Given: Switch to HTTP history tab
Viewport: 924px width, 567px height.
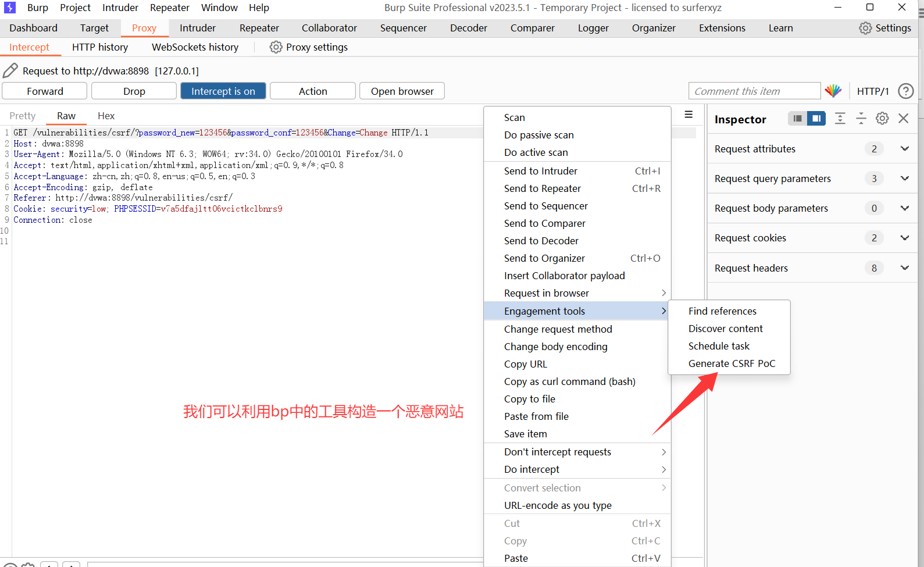Looking at the screenshot, I should [x=100, y=47].
